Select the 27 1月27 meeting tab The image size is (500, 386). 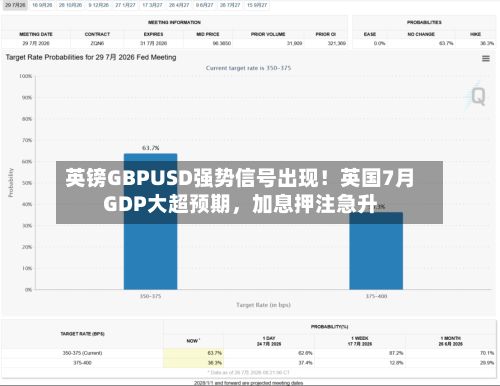tap(125, 5)
